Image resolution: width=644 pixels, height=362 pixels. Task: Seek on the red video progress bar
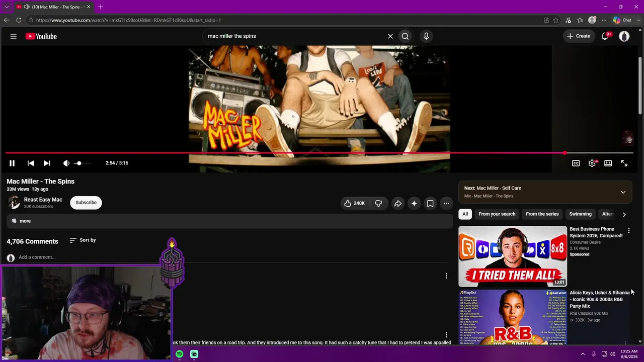click(x=319, y=153)
